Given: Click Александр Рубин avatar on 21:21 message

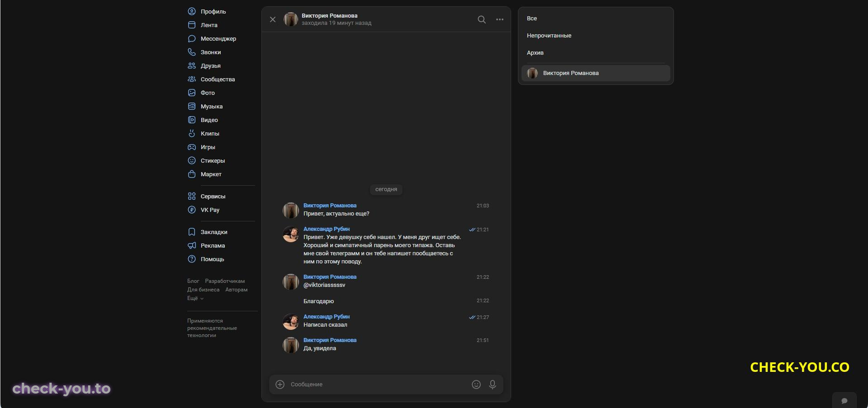Looking at the screenshot, I should point(291,234).
